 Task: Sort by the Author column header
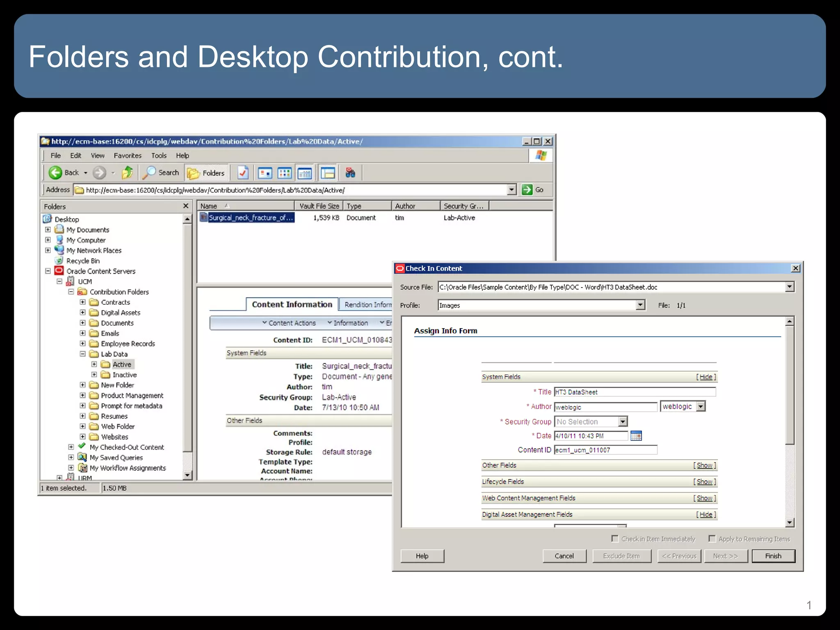[416, 206]
